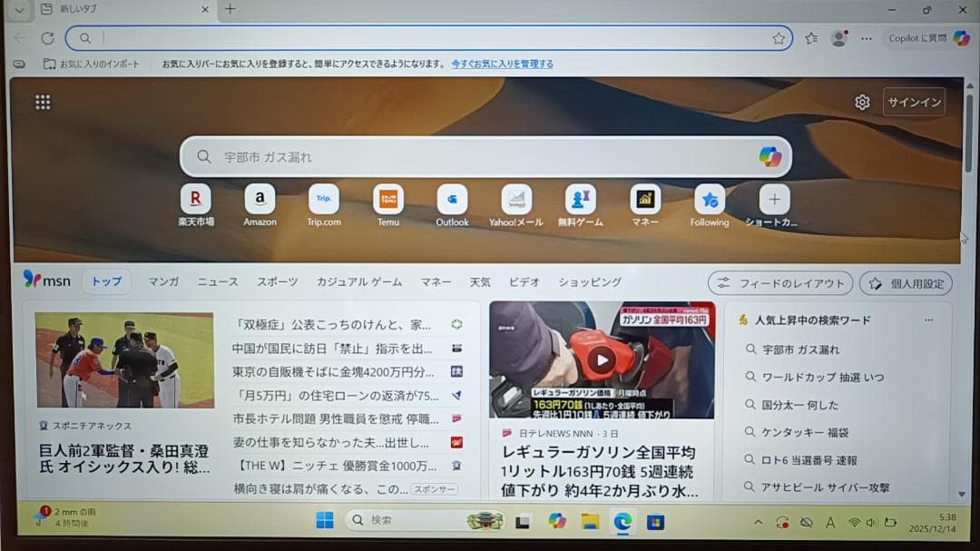Click the サインイン button

pyautogui.click(x=915, y=102)
